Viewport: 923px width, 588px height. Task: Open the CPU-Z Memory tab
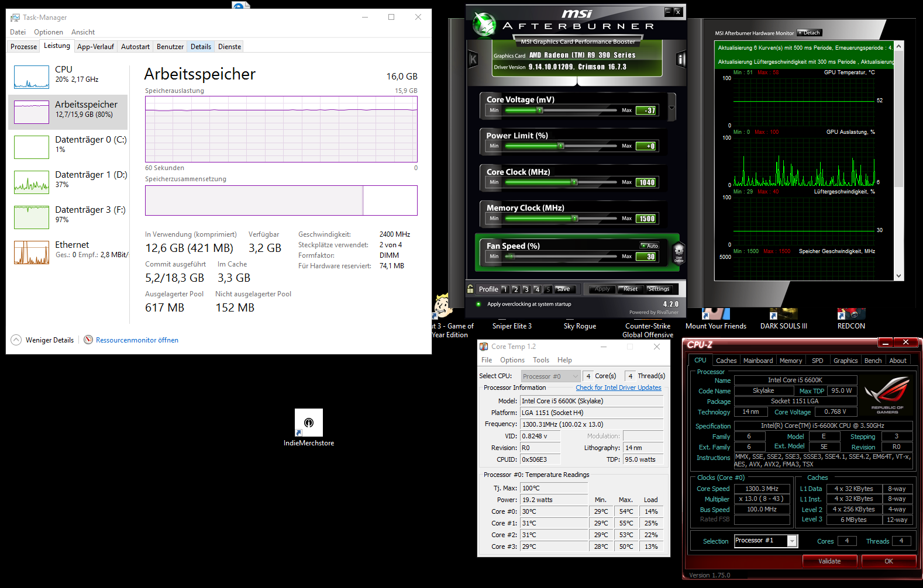pyautogui.click(x=791, y=361)
